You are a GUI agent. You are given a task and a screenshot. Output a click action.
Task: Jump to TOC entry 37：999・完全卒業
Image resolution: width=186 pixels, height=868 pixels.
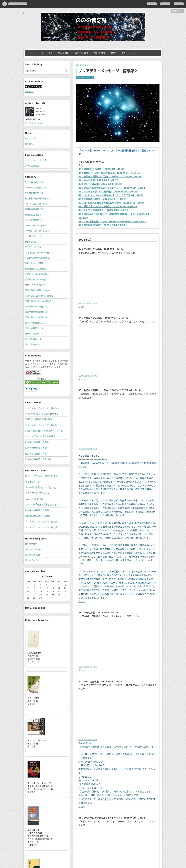[100, 184]
